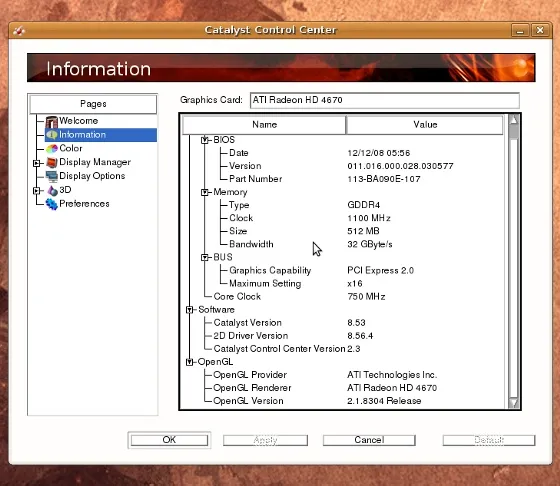This screenshot has height=486, width=560.
Task: Select the memory Size row
Action: click(x=343, y=231)
